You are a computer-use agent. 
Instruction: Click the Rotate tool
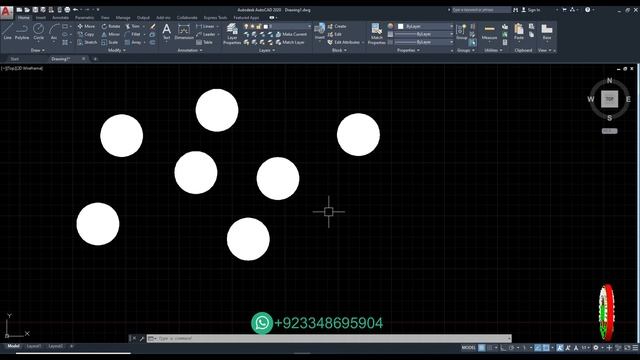coord(111,26)
